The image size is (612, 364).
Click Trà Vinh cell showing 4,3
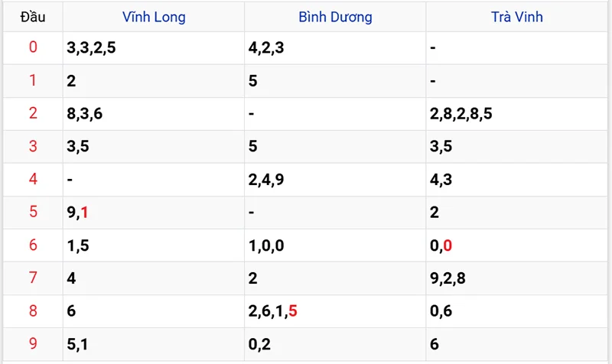441,180
